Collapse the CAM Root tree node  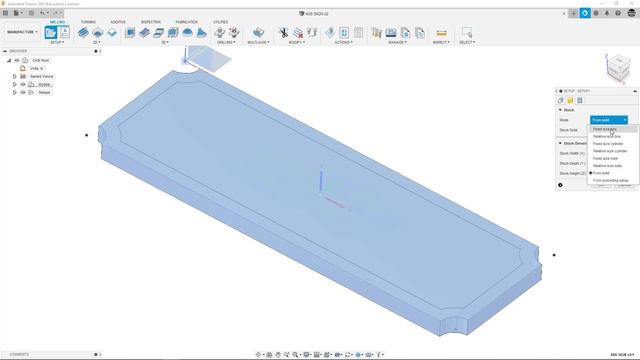(9, 60)
